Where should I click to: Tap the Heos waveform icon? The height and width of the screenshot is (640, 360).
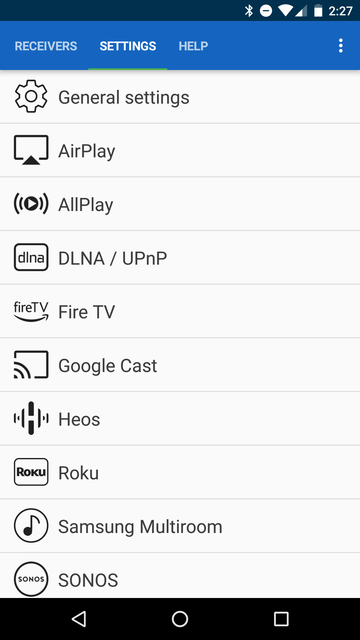31,418
